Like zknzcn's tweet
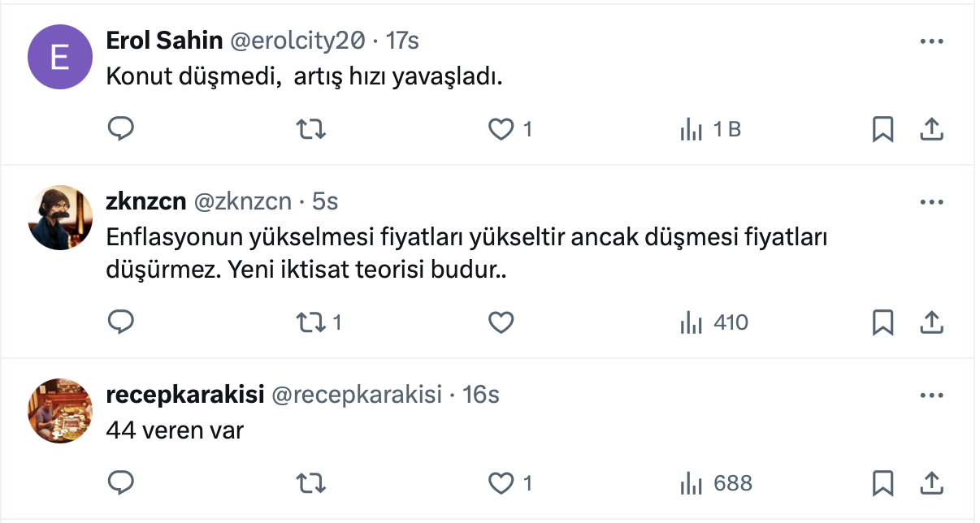 click(501, 322)
